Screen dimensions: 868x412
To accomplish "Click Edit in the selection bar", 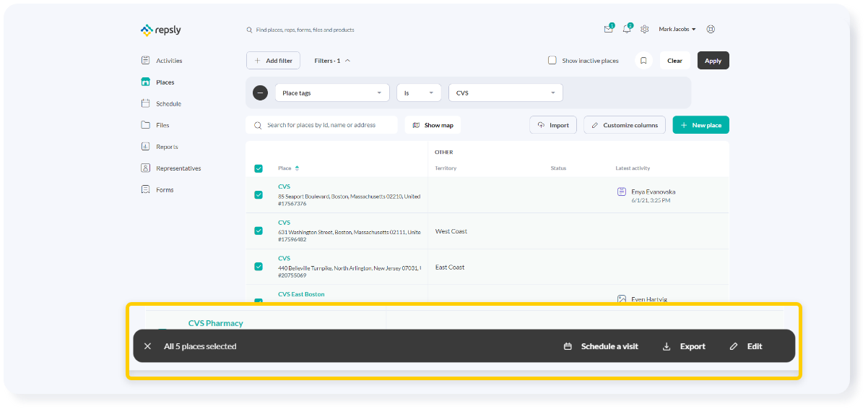I will point(746,346).
